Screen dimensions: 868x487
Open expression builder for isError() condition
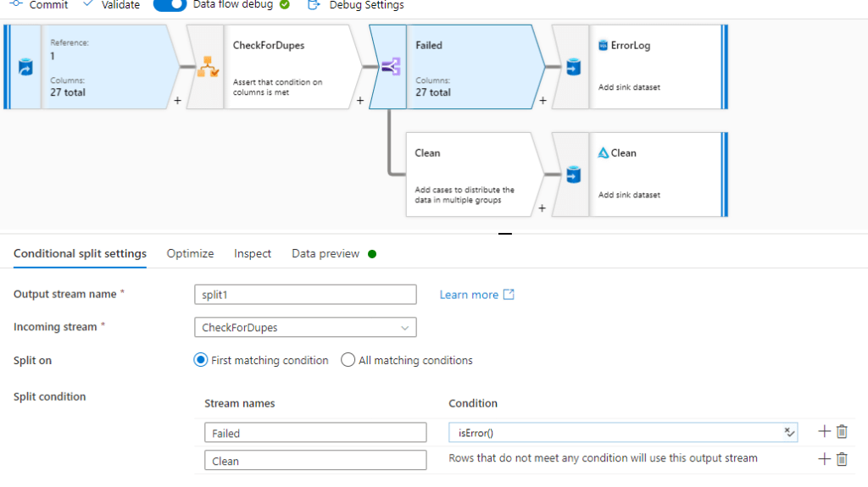tap(789, 433)
